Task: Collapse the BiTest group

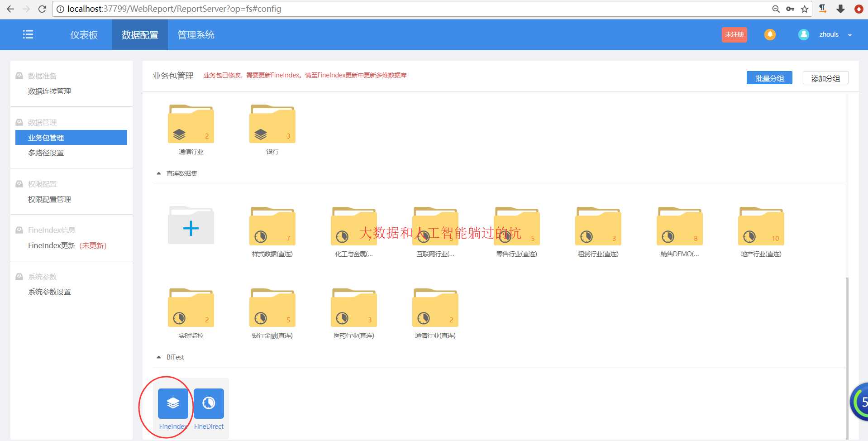Action: point(158,357)
